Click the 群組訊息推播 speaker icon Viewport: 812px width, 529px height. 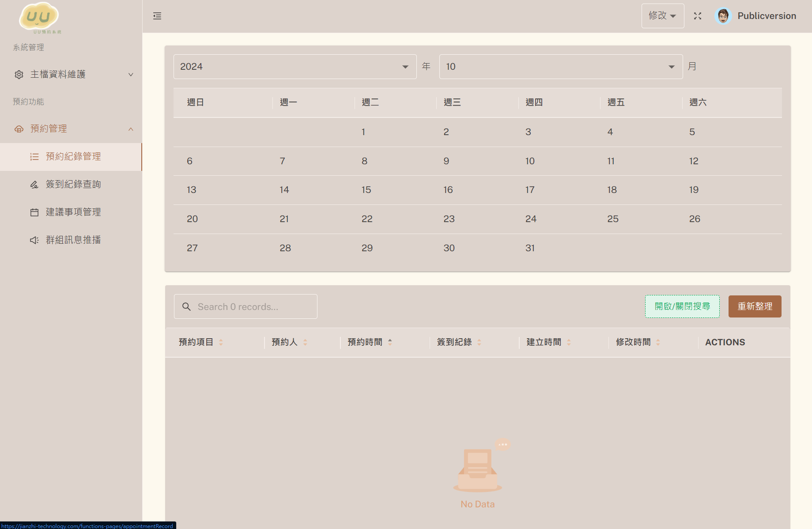pyautogui.click(x=34, y=240)
